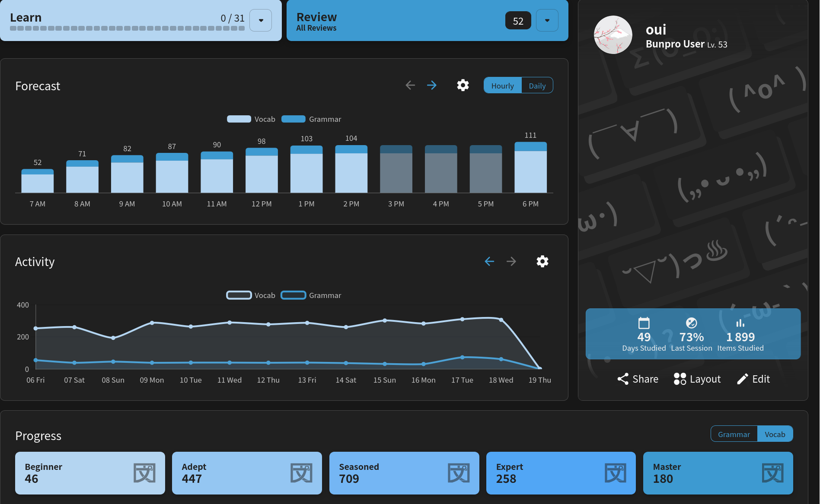
Task: Open Forecast settings gear icon
Action: [463, 85]
